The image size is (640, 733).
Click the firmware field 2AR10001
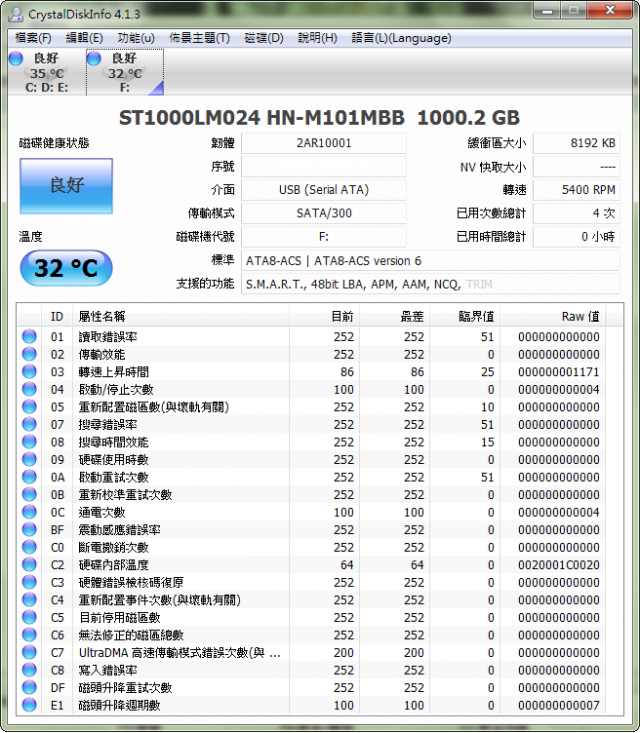point(324,143)
